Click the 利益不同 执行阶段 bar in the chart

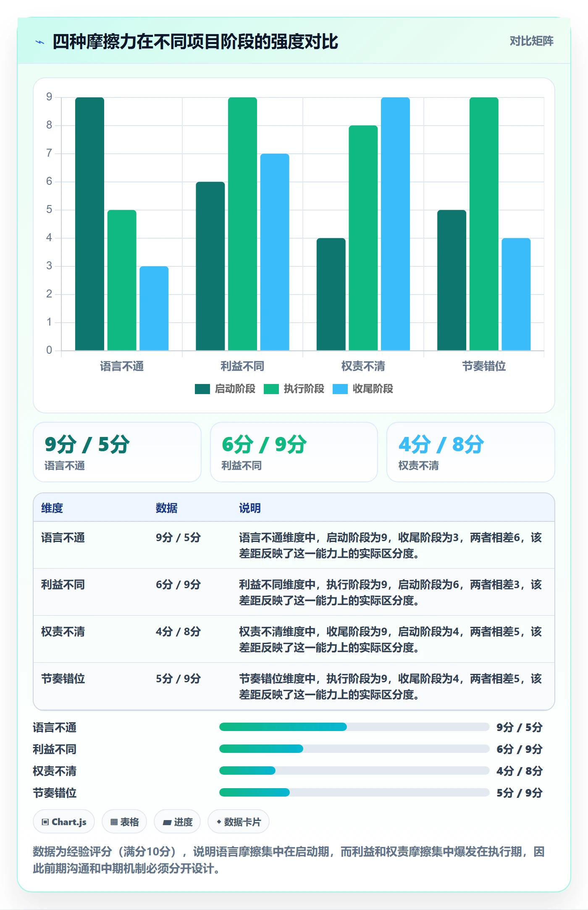pyautogui.click(x=242, y=224)
